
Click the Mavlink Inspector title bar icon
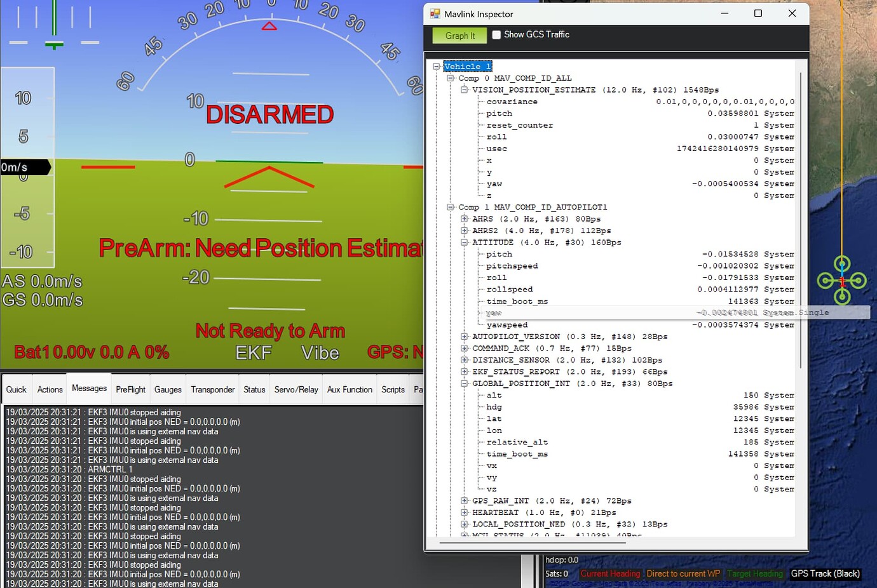click(x=435, y=13)
